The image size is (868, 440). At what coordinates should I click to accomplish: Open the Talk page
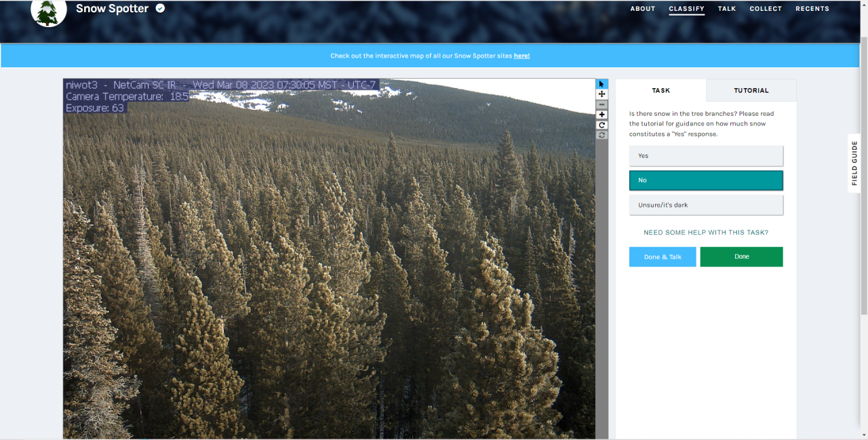(x=727, y=9)
